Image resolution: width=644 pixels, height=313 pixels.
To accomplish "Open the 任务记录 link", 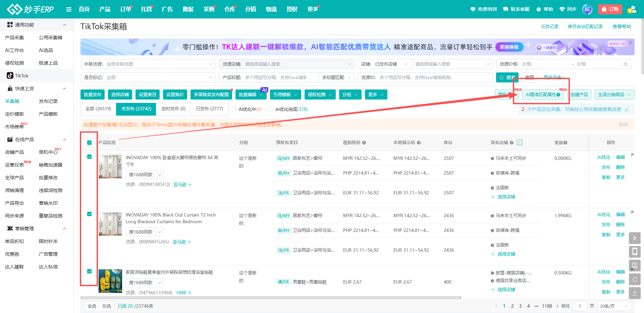I will (550, 26).
